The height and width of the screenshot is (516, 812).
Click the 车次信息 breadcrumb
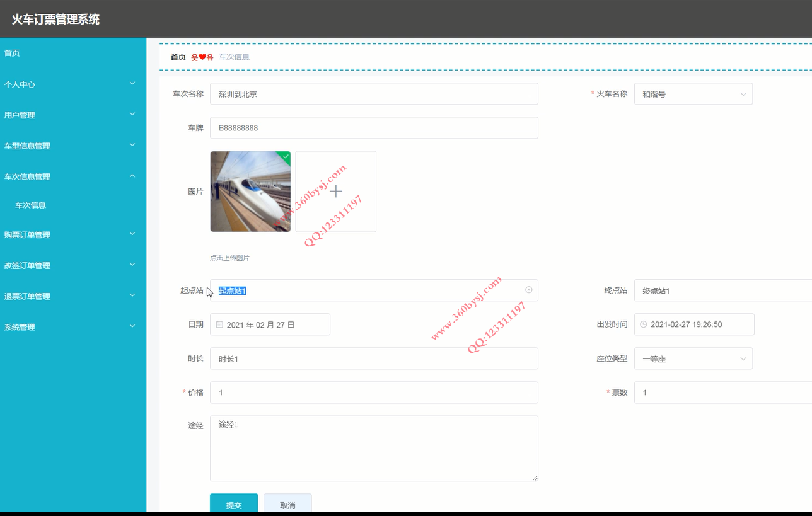(234, 57)
